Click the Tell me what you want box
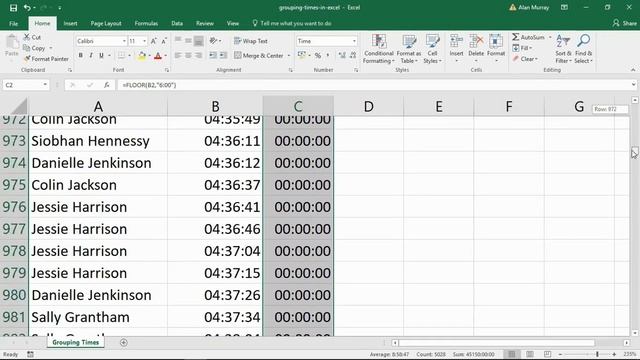The width and height of the screenshot is (640, 360). pos(292,24)
